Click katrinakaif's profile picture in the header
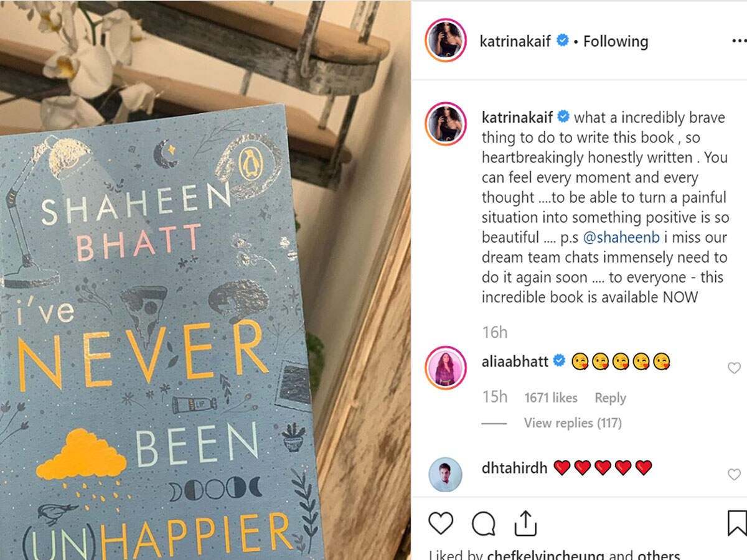This screenshot has height=560, width=747. pos(445,40)
